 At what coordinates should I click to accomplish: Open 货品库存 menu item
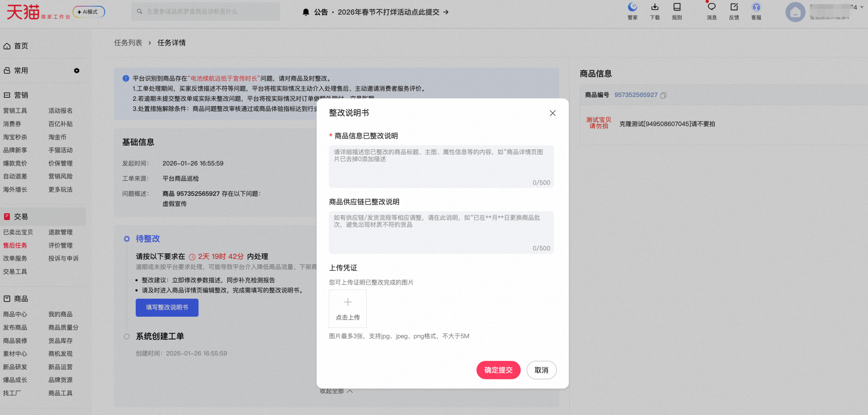coord(60,341)
